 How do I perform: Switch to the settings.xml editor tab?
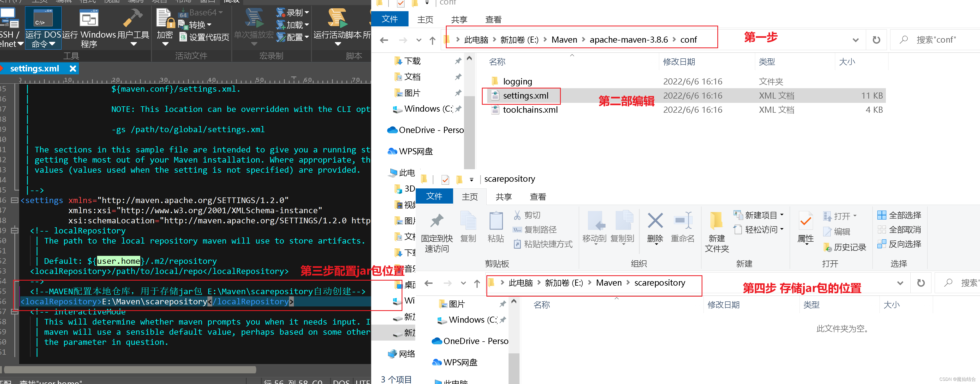34,68
